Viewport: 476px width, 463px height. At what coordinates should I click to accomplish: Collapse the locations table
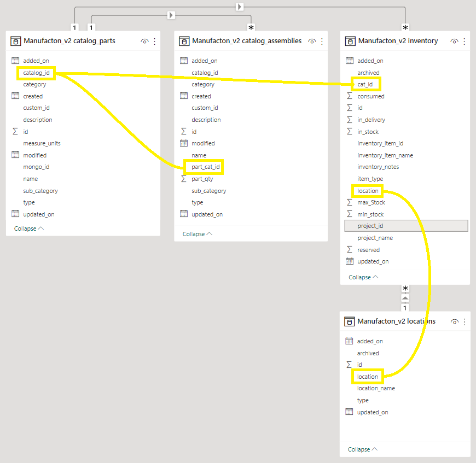pos(362,449)
